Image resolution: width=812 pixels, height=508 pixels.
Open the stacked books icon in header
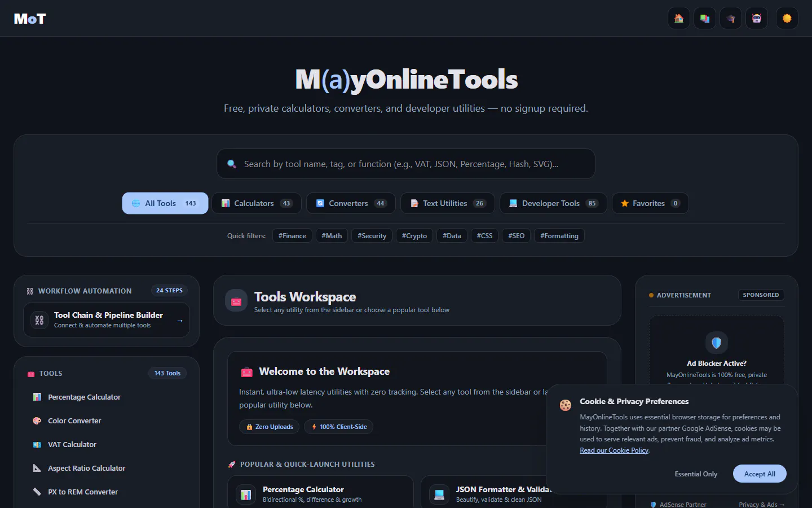pyautogui.click(x=705, y=19)
